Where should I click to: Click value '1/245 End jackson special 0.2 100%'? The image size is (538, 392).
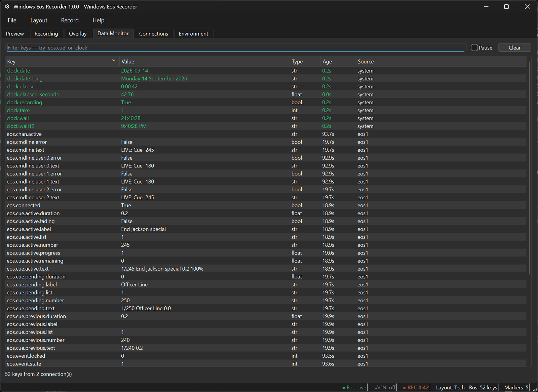[x=162, y=269]
